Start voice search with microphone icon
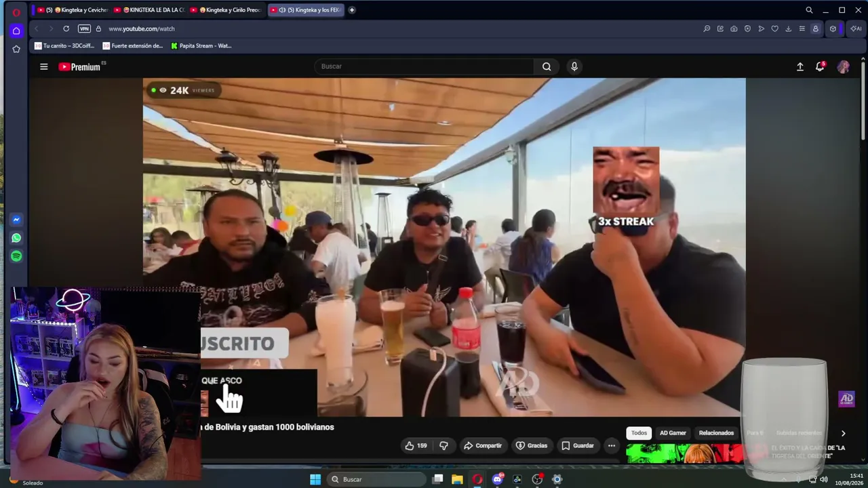Image resolution: width=868 pixels, height=488 pixels. click(x=574, y=66)
